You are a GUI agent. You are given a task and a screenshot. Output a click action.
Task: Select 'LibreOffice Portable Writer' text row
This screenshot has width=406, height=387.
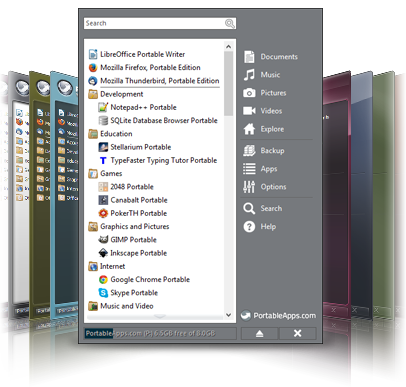point(142,54)
